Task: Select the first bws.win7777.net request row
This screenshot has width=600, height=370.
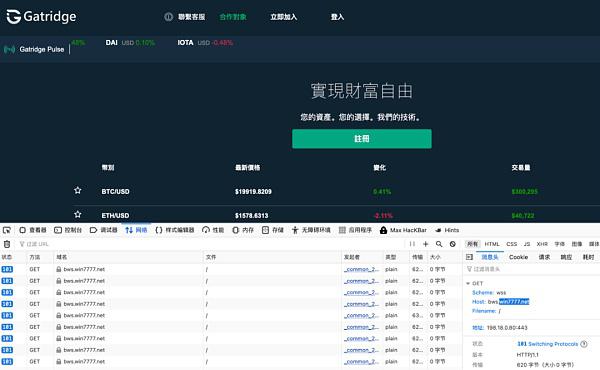Action: [x=230, y=269]
